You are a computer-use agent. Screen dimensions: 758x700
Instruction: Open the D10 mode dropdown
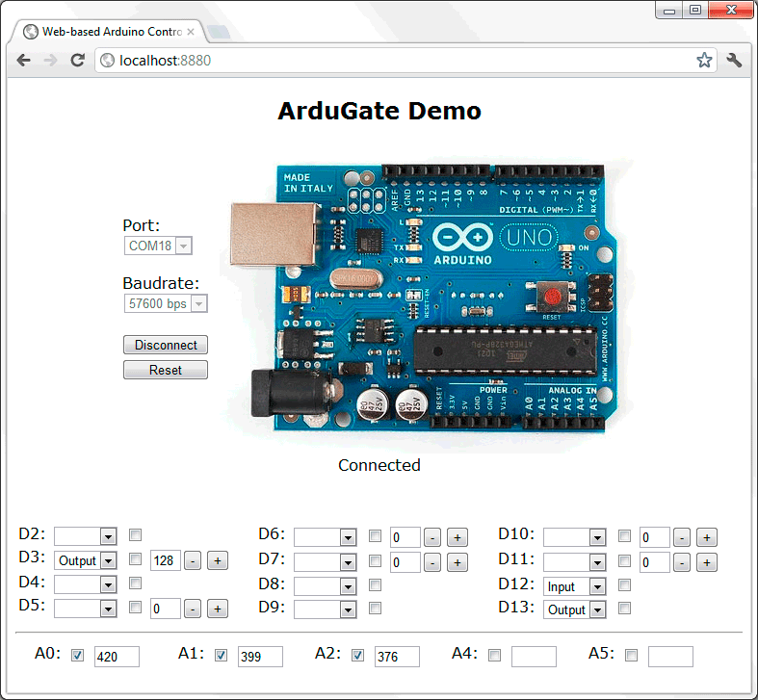coord(575,537)
